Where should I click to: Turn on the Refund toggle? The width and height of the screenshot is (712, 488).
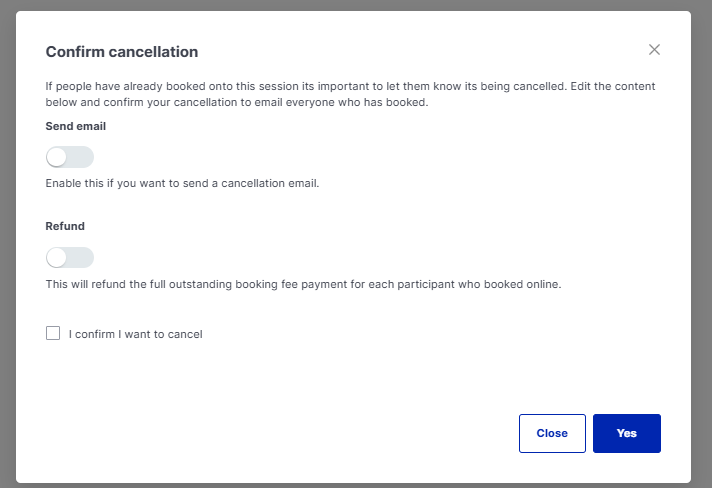coord(70,258)
